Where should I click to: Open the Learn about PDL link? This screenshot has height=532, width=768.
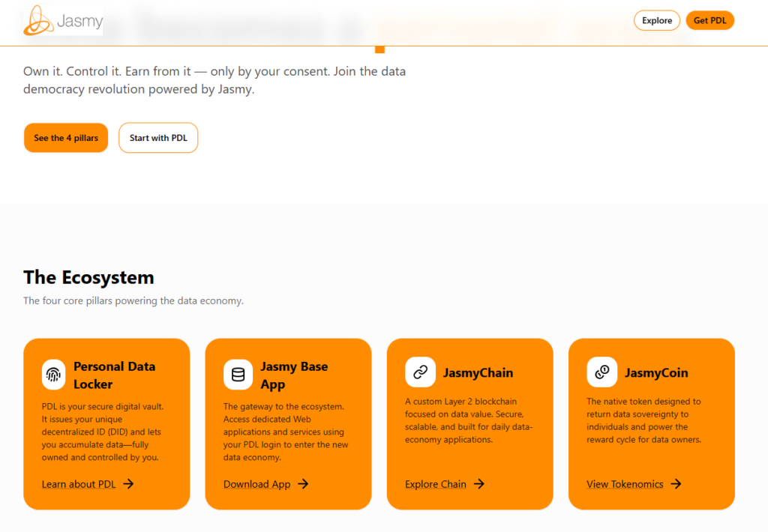point(79,484)
